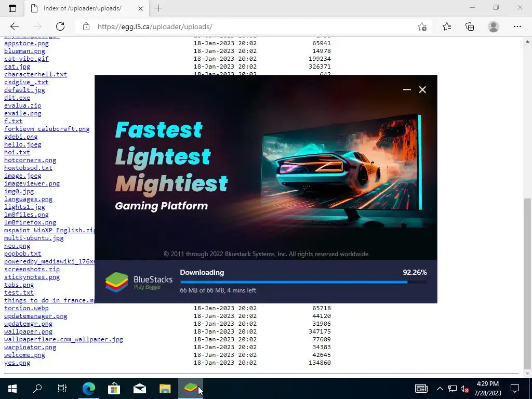This screenshot has width=532, height=399.
Task: Open the evalua.zip link
Action: (23, 105)
